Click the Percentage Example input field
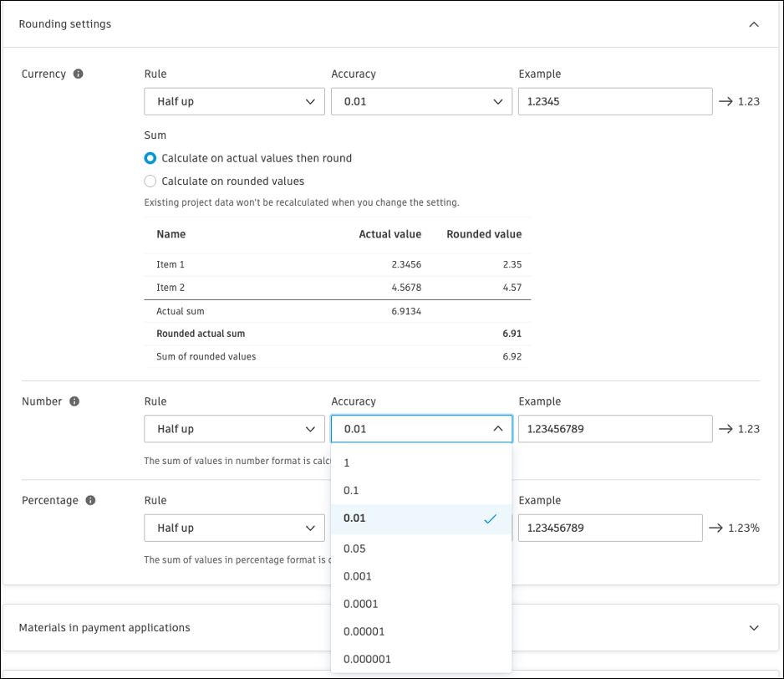Viewport: 784px width, 679px height. [x=610, y=528]
